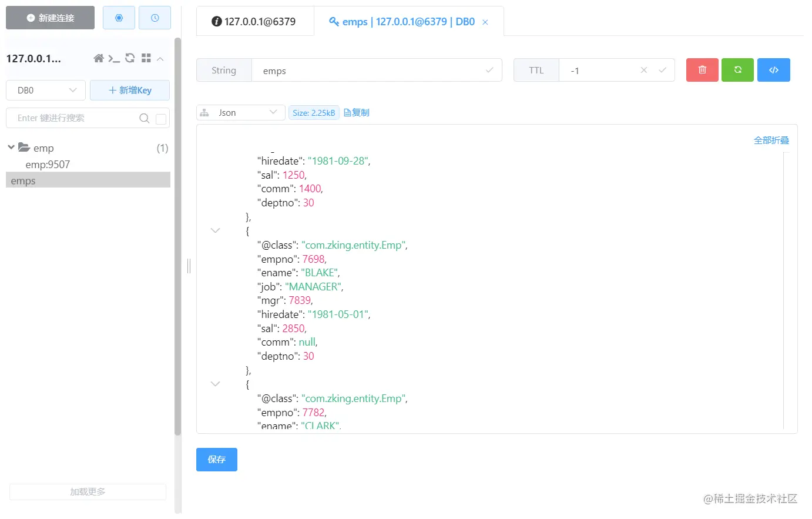Open the command log clock icon

tap(155, 18)
